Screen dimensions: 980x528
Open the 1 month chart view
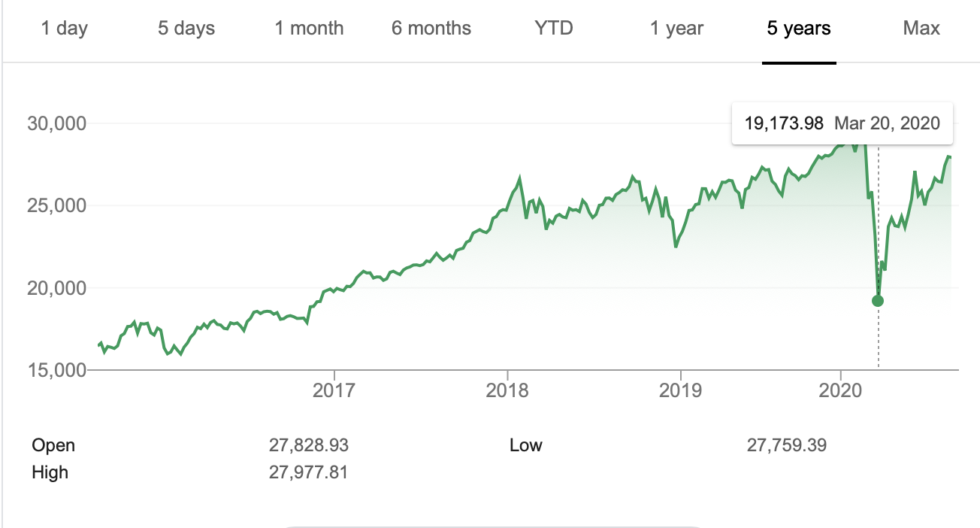[x=309, y=29]
